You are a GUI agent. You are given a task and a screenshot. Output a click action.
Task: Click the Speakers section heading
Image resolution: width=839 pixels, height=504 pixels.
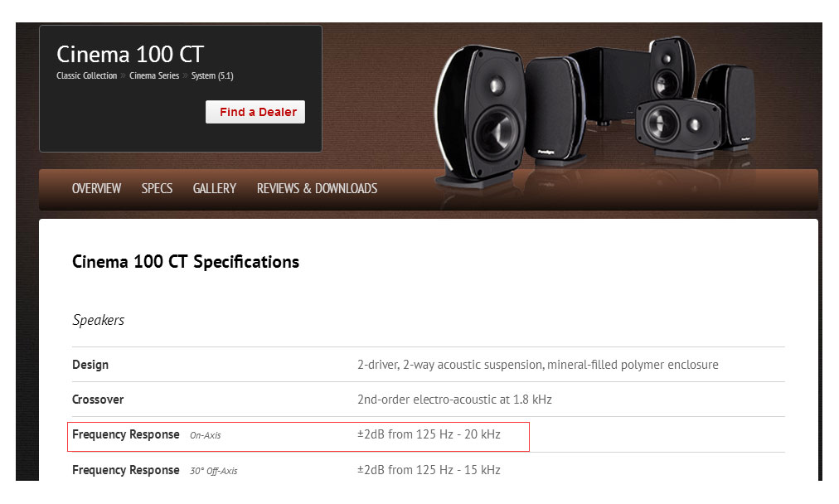(x=99, y=320)
